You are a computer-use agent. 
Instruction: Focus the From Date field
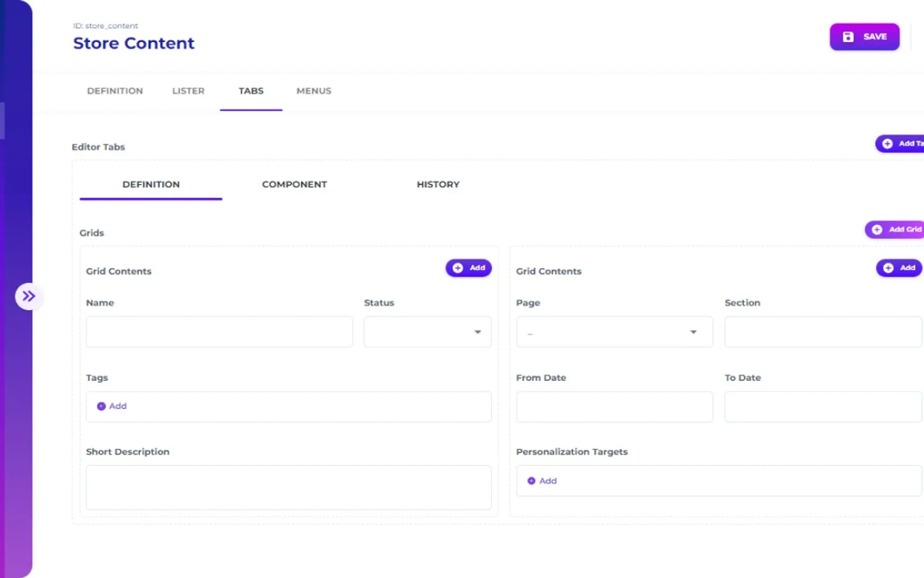pyautogui.click(x=614, y=407)
